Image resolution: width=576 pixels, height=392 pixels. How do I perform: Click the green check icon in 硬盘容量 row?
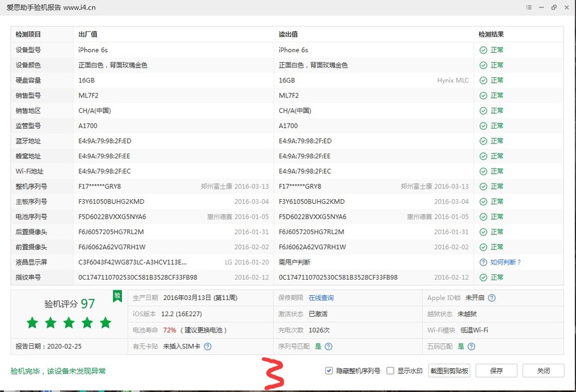483,81
